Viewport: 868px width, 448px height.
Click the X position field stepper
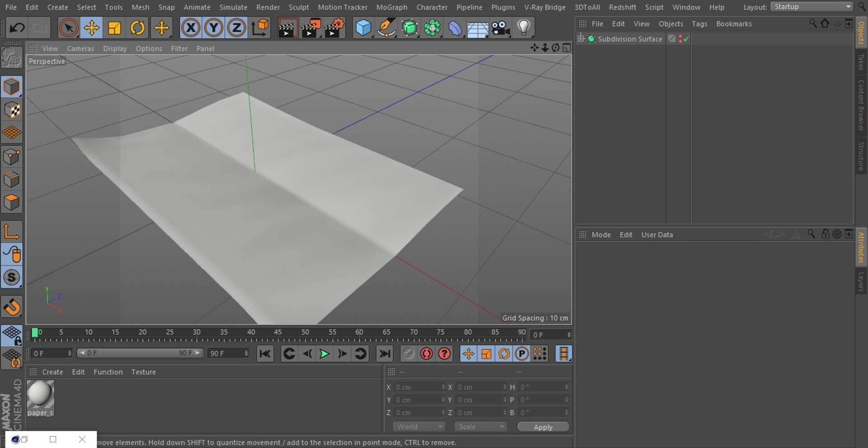[443, 387]
